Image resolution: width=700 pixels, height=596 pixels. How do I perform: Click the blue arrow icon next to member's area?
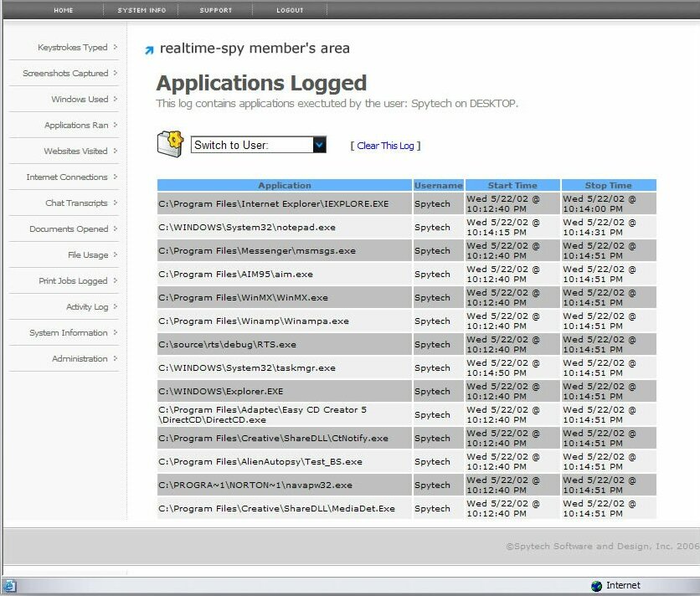tap(149, 50)
